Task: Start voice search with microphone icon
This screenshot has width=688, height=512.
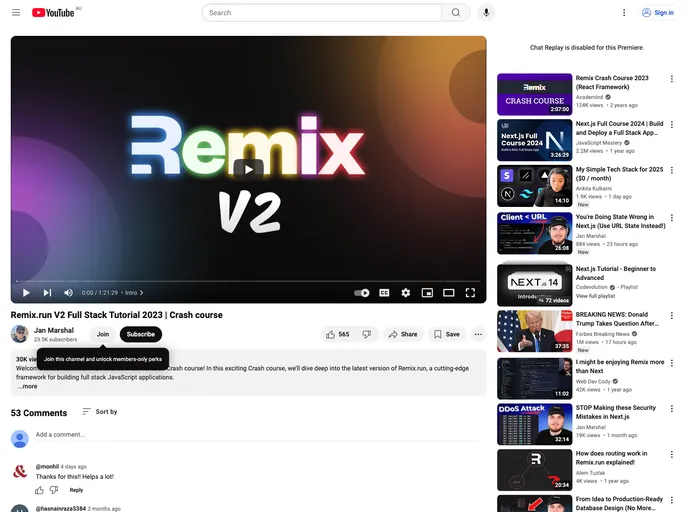Action: [486, 13]
